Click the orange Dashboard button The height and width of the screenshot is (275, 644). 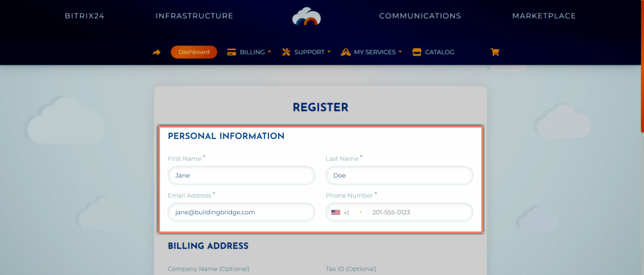pos(194,52)
